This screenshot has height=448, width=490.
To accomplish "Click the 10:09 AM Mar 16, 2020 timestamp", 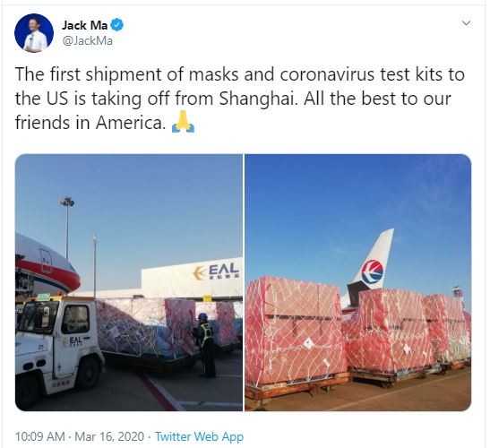I will 80,436.
